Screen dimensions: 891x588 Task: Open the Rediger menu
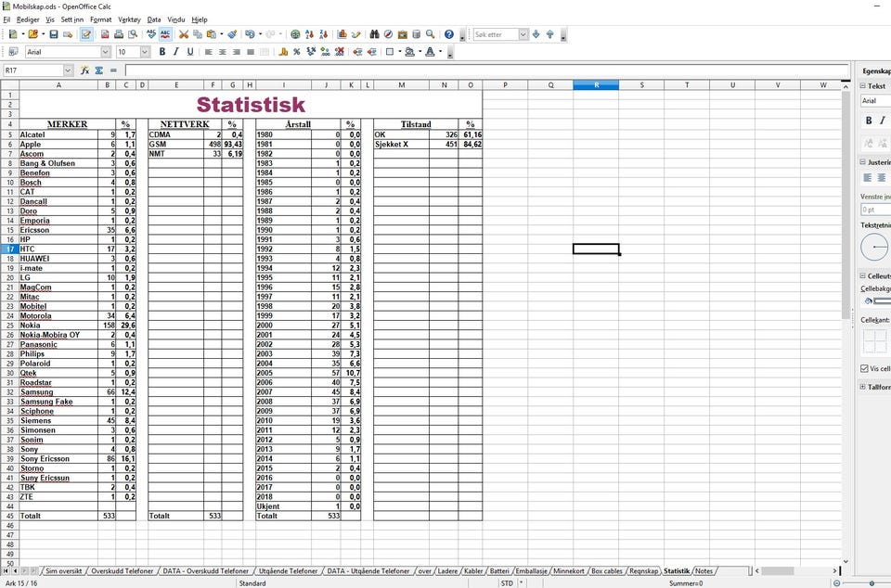pyautogui.click(x=28, y=19)
